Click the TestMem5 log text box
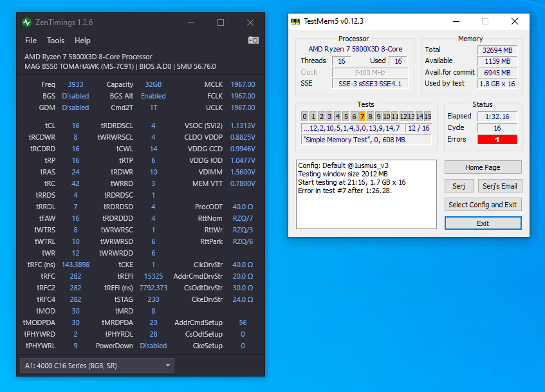 tap(366, 194)
